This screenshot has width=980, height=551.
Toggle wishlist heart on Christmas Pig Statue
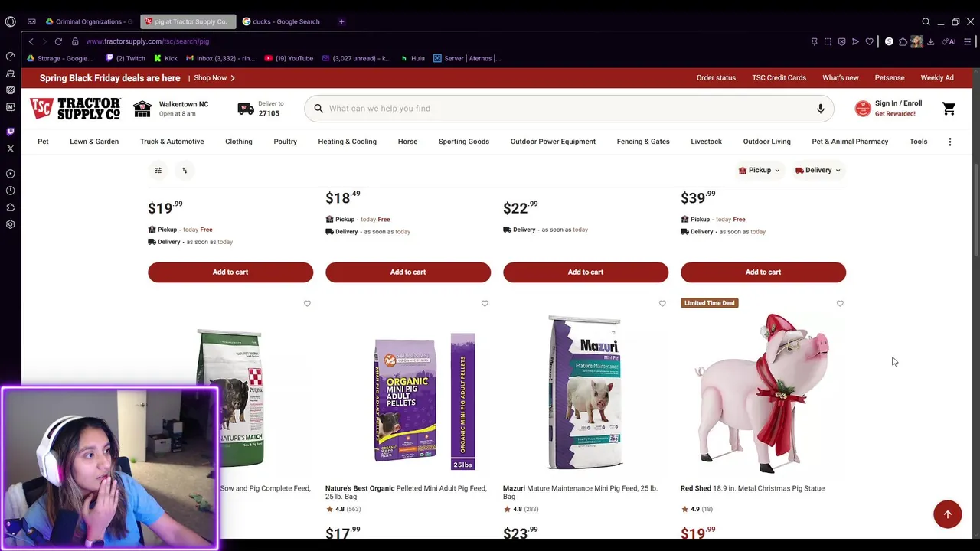840,304
